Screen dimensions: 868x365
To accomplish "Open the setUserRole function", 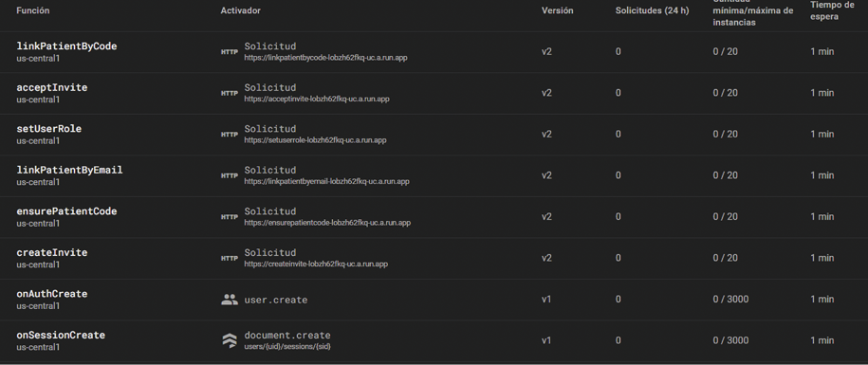I will [x=48, y=129].
